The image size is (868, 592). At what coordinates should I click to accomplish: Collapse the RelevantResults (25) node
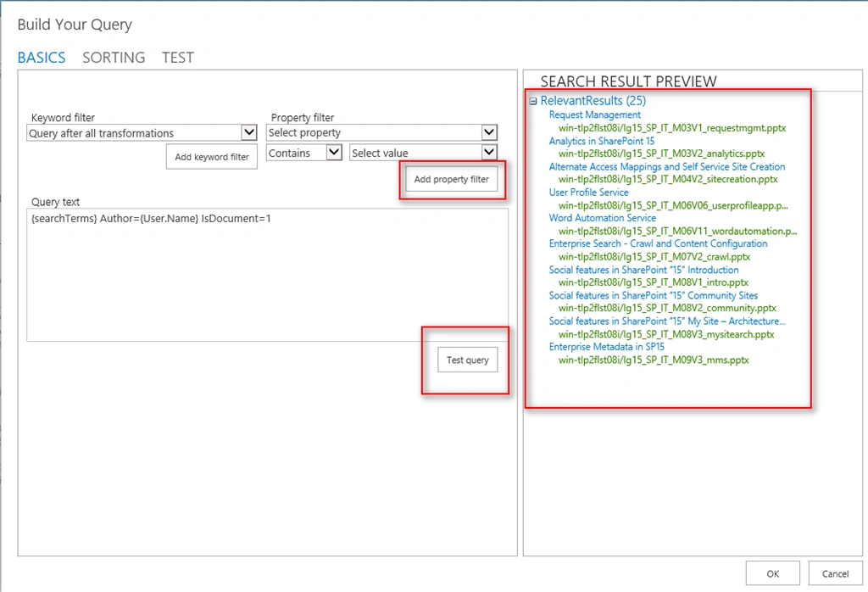point(533,101)
